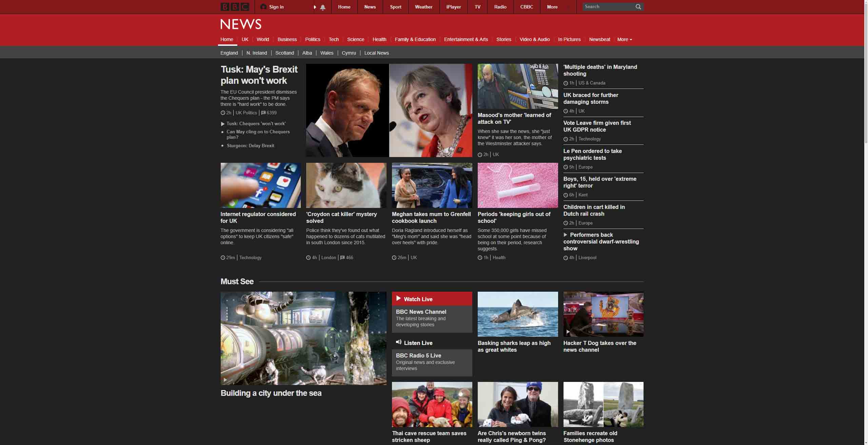Open 'Le Pen ordered to take psychiatric tests'

coord(592,154)
